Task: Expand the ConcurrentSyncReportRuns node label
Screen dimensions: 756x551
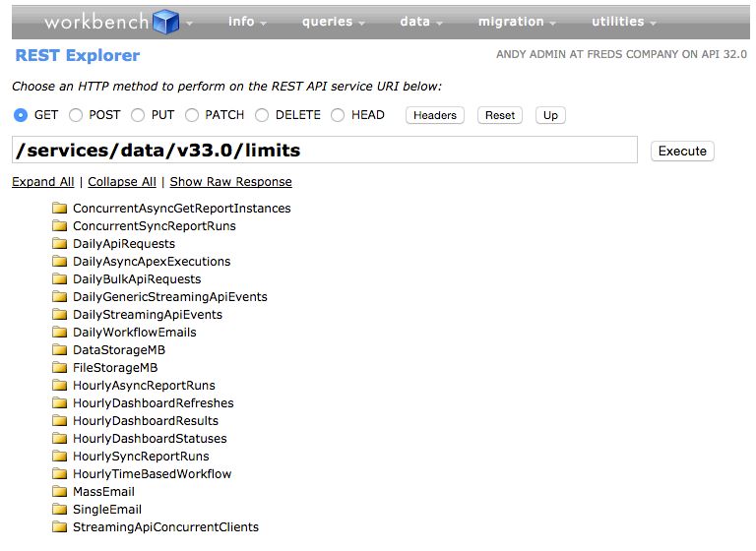Action: (x=155, y=226)
